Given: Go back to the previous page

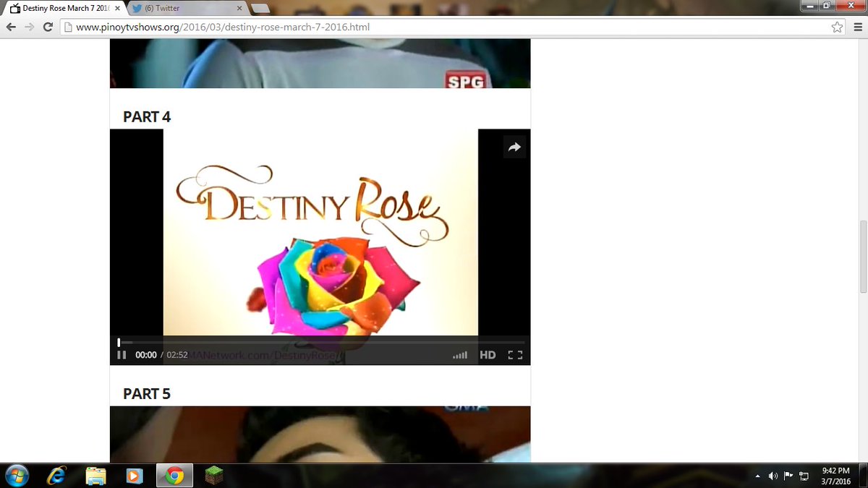Looking at the screenshot, I should [12, 27].
